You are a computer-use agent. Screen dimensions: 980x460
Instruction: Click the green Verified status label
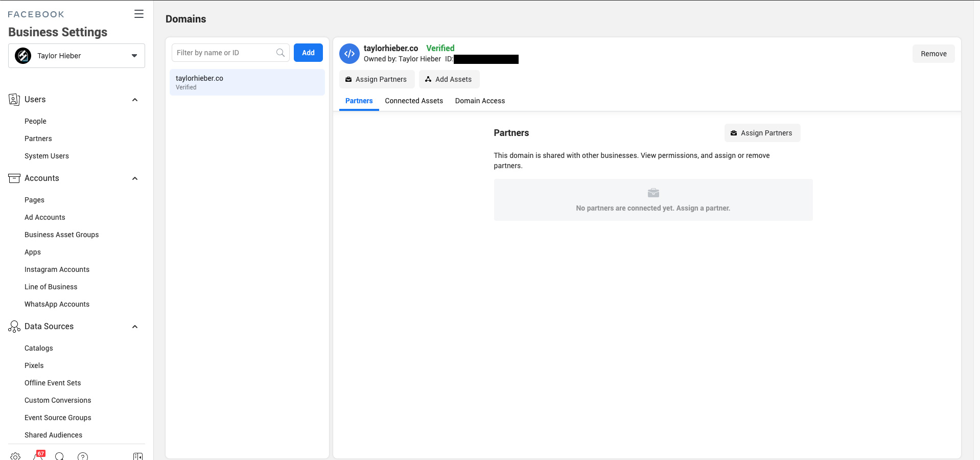[440, 48]
